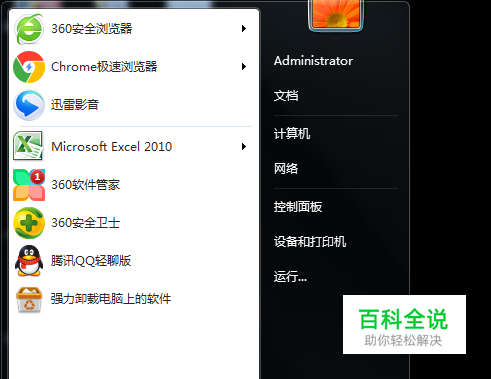
Task: Click the 360安全浏览器 text label
Action: 92,29
